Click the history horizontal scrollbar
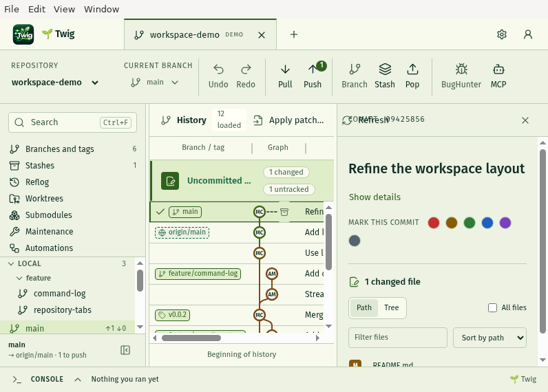The width and height of the screenshot is (548, 392). (x=191, y=338)
